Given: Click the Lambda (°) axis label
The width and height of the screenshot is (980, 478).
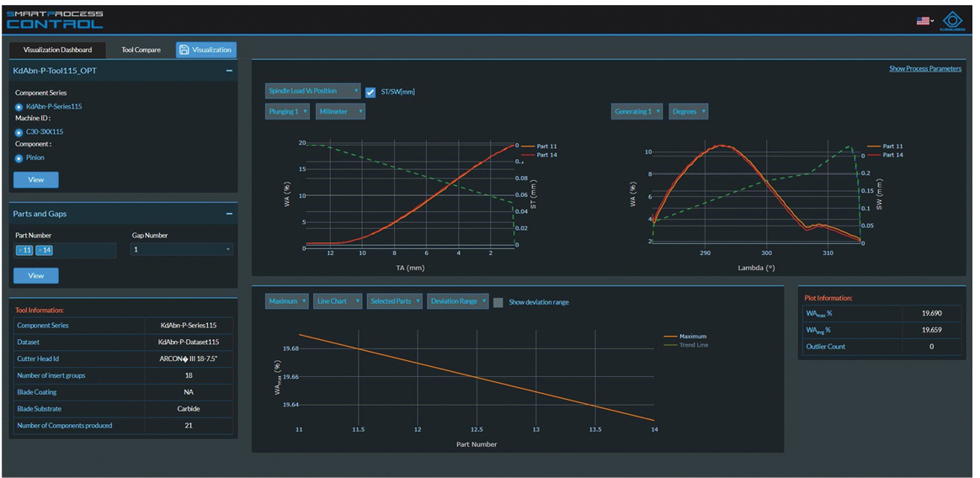Looking at the screenshot, I should pyautogui.click(x=756, y=268).
